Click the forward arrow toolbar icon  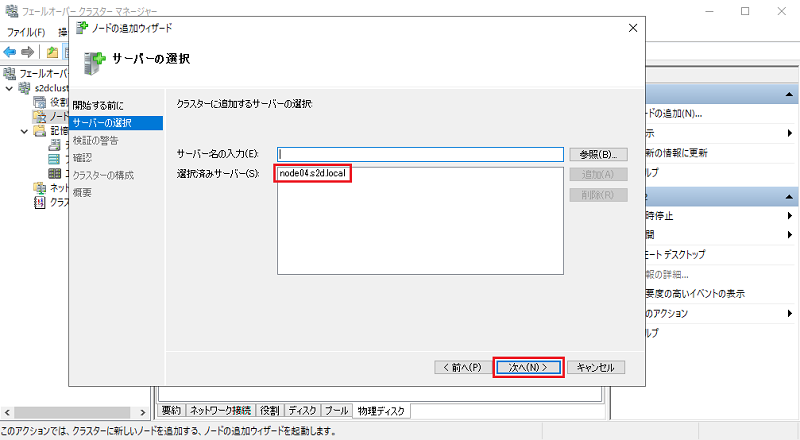tap(29, 52)
